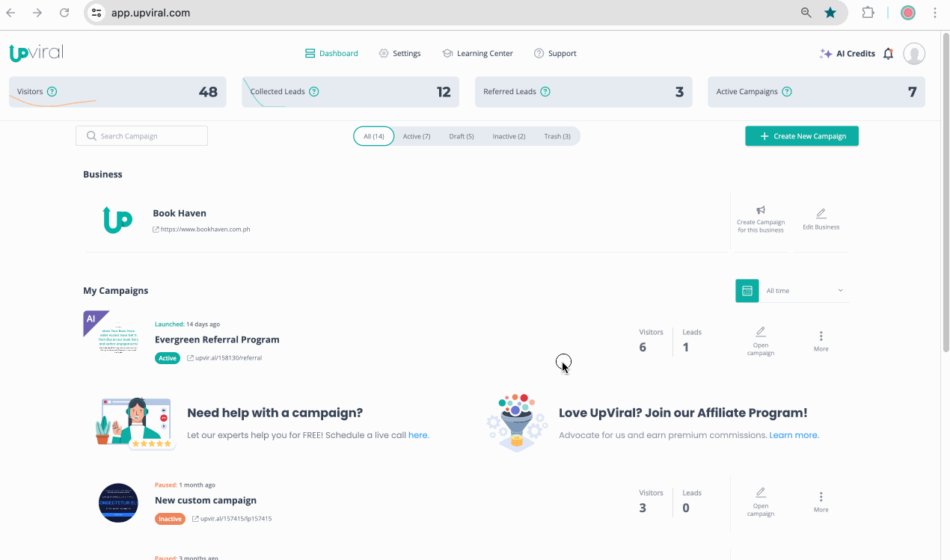This screenshot has width=950, height=560.
Task: Click the Active Campaigns stat card
Action: [816, 92]
